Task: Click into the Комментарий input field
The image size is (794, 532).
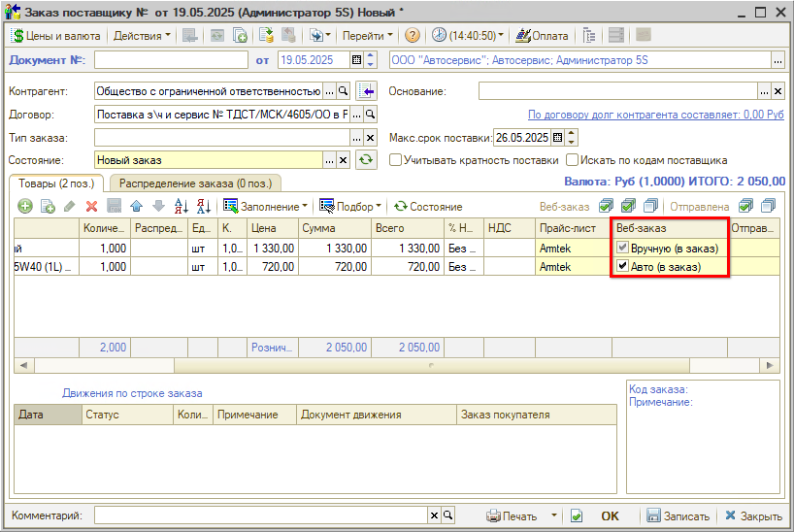Action: click(x=267, y=515)
